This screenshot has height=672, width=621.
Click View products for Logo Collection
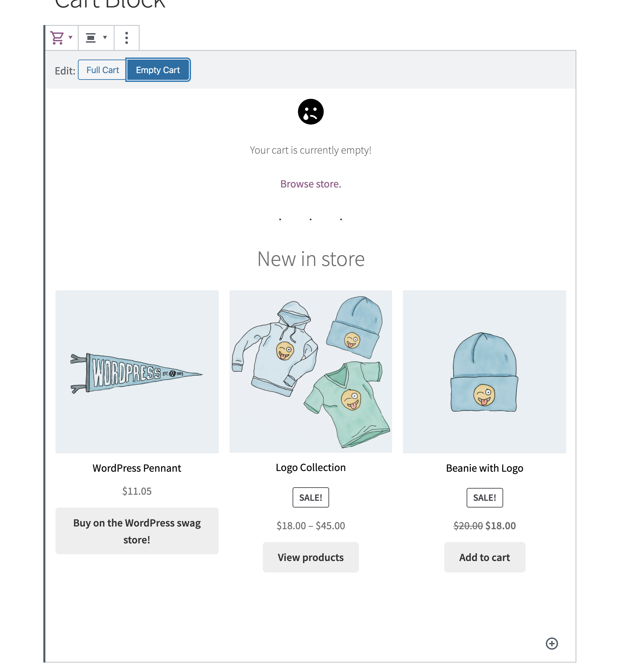click(310, 557)
